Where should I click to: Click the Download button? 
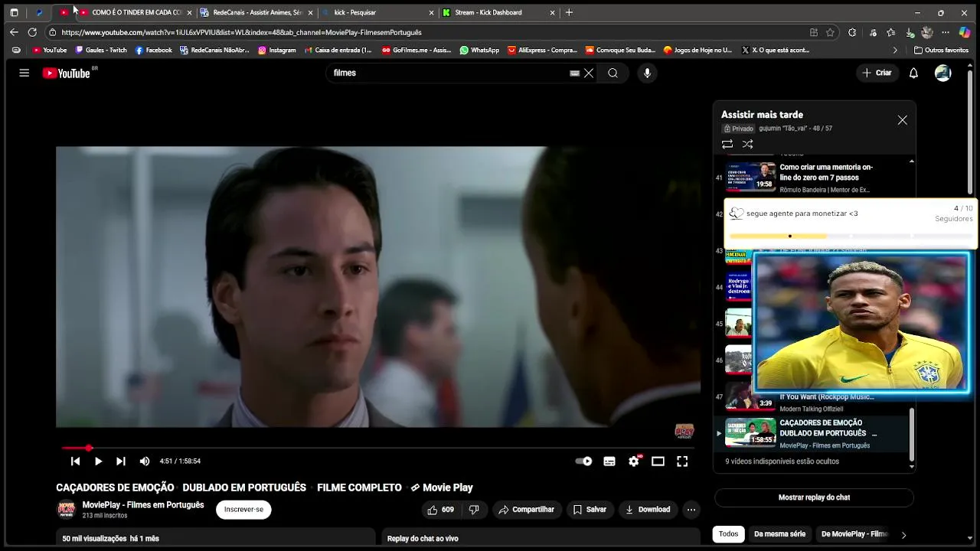648,510
